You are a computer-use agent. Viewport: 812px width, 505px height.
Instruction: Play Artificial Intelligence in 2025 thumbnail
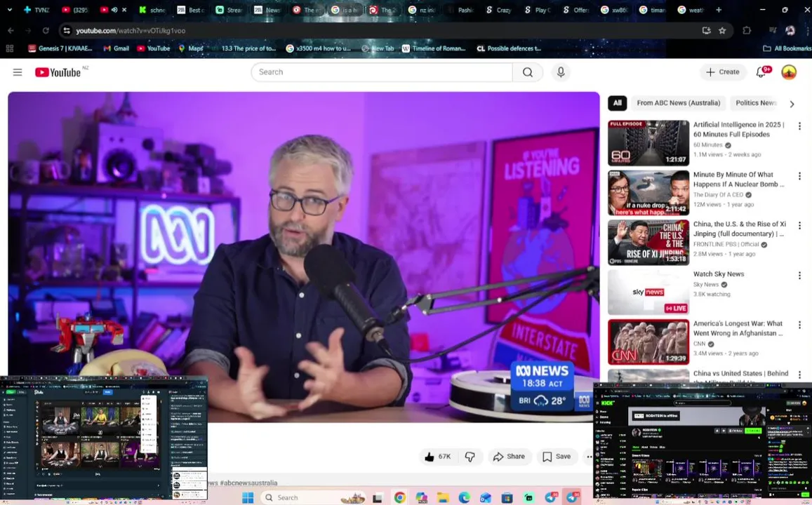[x=648, y=143]
